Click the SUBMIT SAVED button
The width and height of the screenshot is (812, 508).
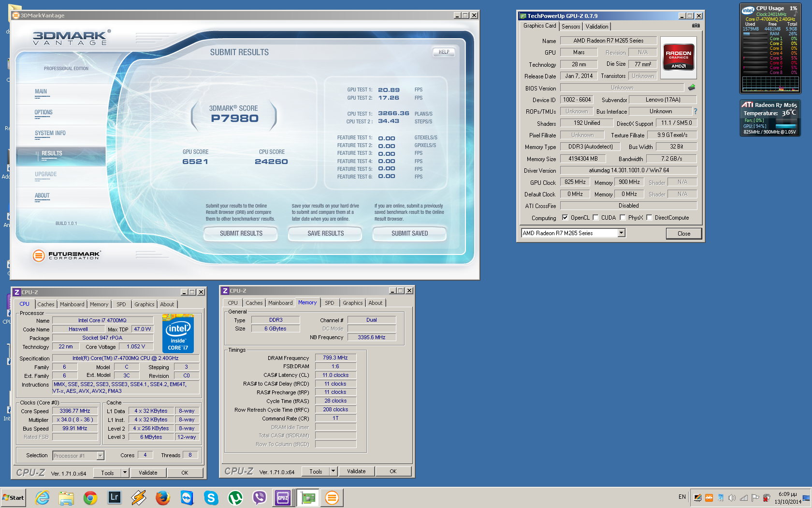[409, 234]
